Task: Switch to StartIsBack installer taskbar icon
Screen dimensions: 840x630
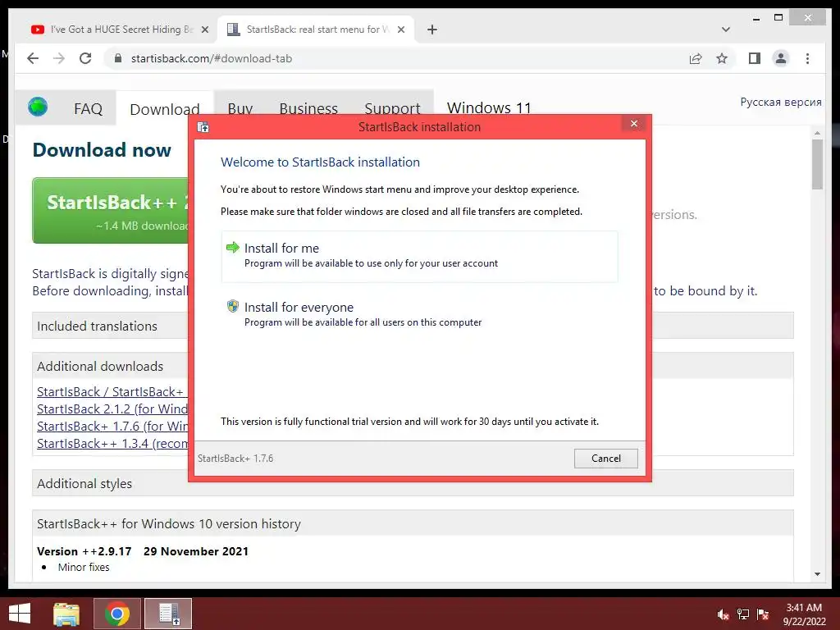Action: [x=168, y=614]
